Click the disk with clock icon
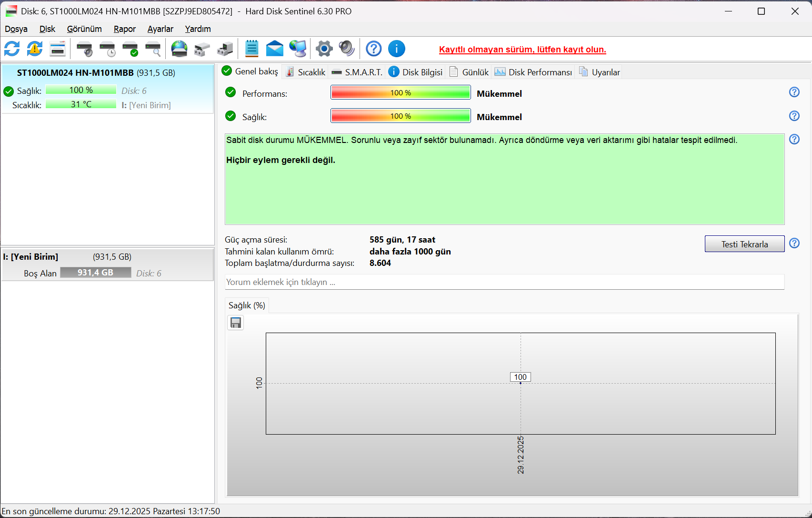The height and width of the screenshot is (518, 812). click(x=107, y=49)
